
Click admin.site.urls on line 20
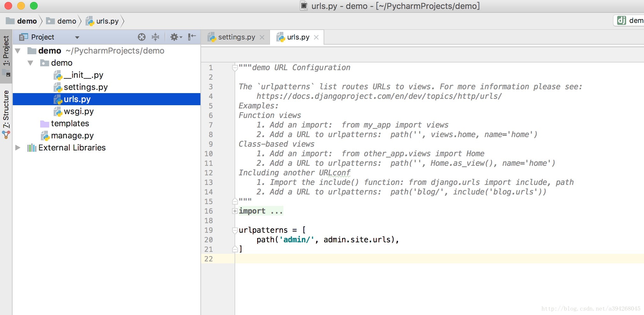(x=357, y=240)
